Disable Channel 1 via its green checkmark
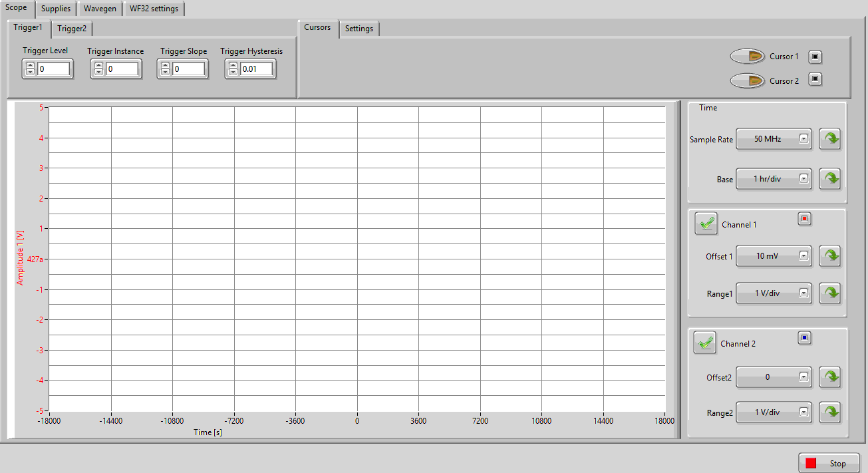Viewport: 868px width, 473px height. click(706, 224)
